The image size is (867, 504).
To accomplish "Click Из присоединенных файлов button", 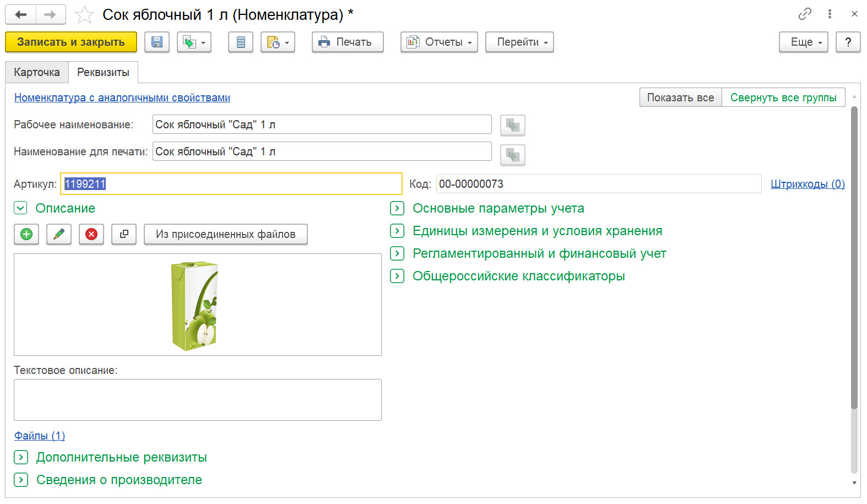I will tap(226, 234).
